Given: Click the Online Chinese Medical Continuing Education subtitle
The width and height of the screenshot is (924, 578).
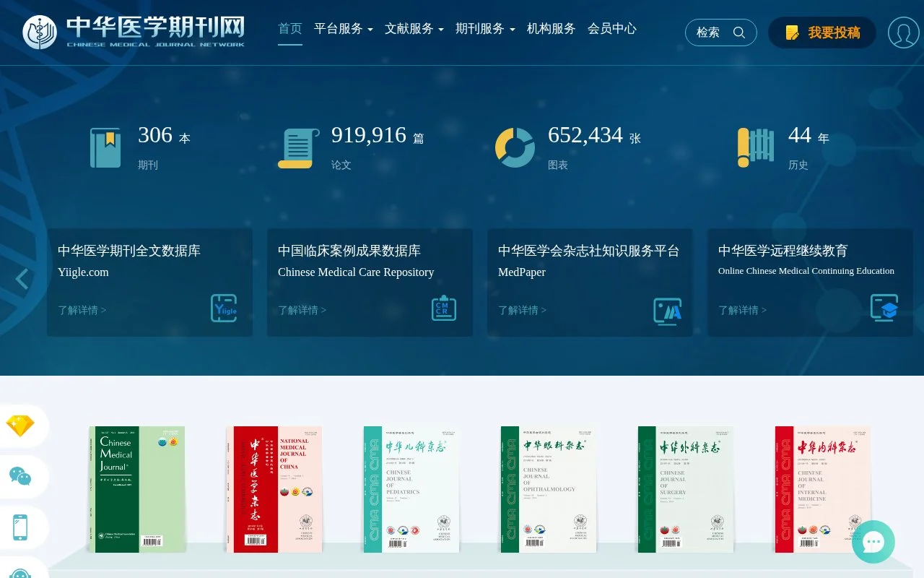Looking at the screenshot, I should (x=806, y=271).
